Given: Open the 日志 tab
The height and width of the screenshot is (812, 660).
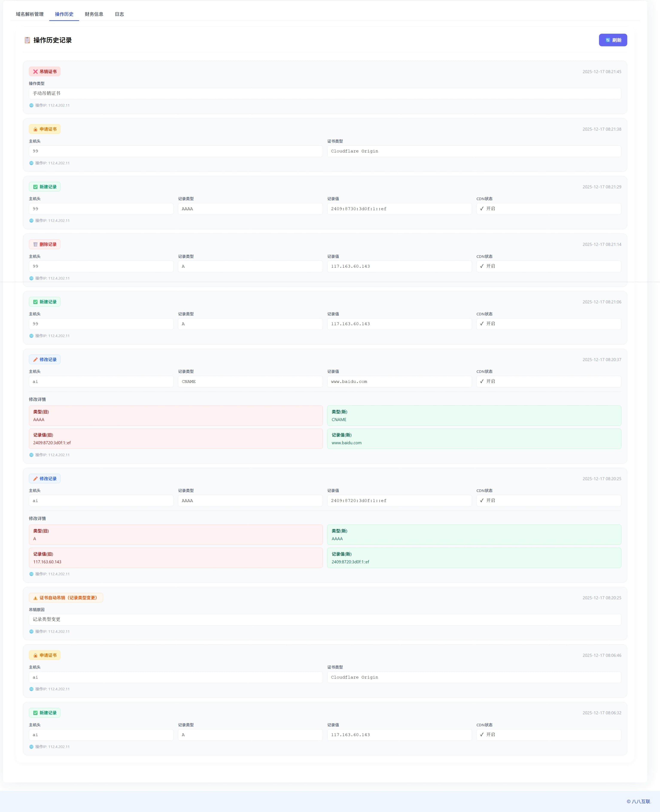Looking at the screenshot, I should coord(119,14).
